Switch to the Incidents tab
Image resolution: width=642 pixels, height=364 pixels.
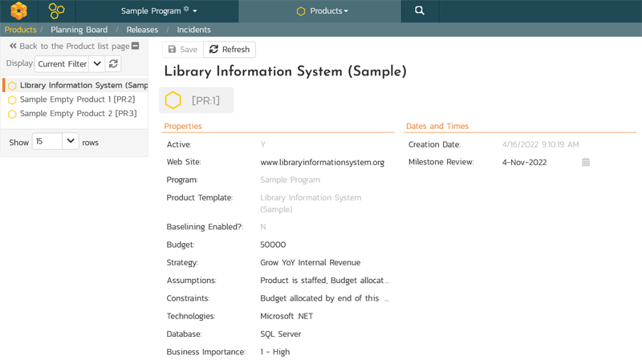(x=193, y=30)
